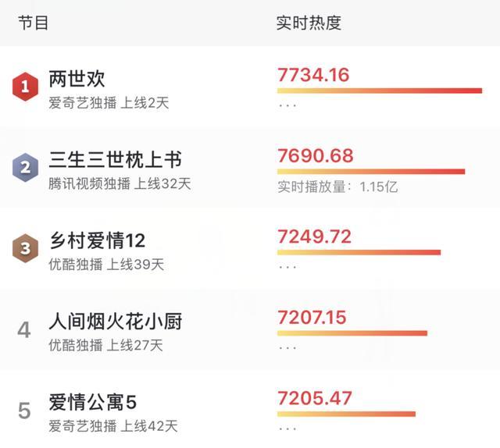Viewport: 500px width, 448px height.
Task: Open the show 乡村爱情12
Action: [97, 240]
